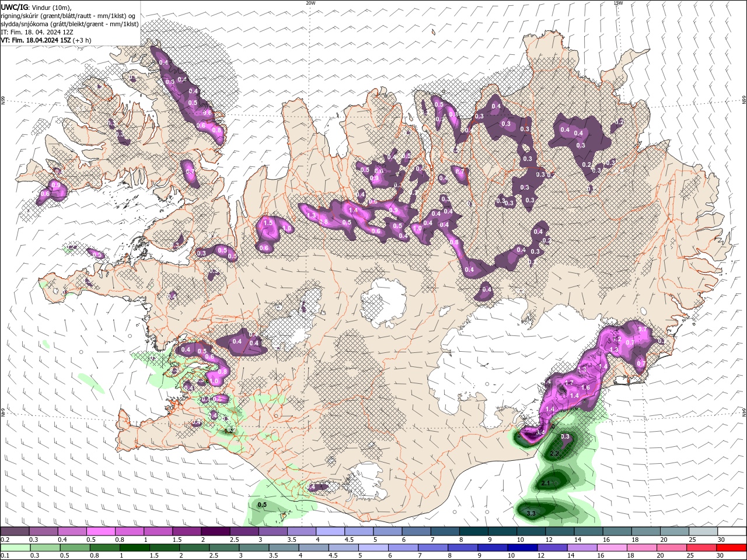Click bottom-row swatch between 2 and 2.5

pos(194,548)
